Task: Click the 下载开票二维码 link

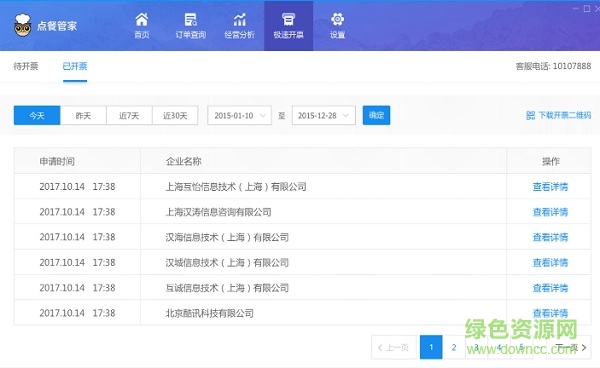Action: 565,115
